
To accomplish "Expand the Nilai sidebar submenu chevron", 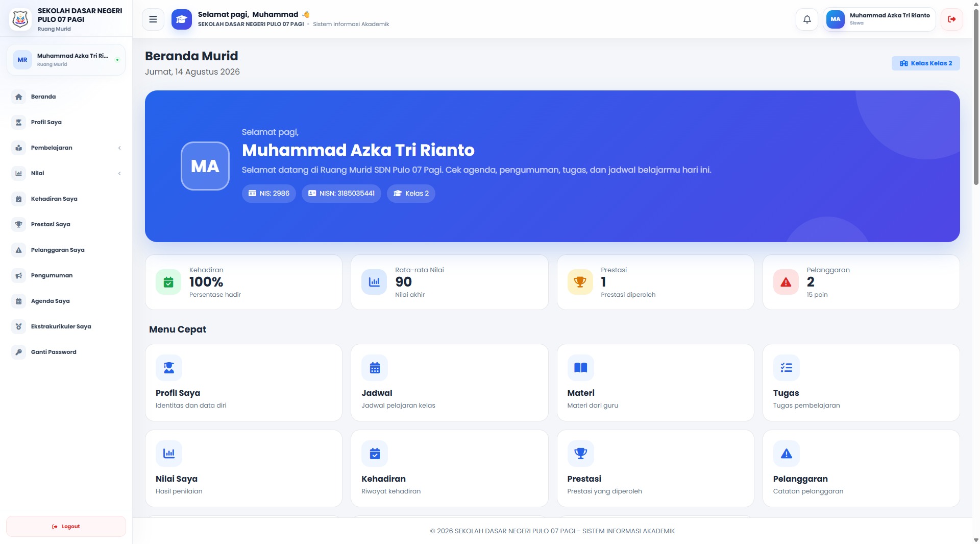I will pos(119,174).
